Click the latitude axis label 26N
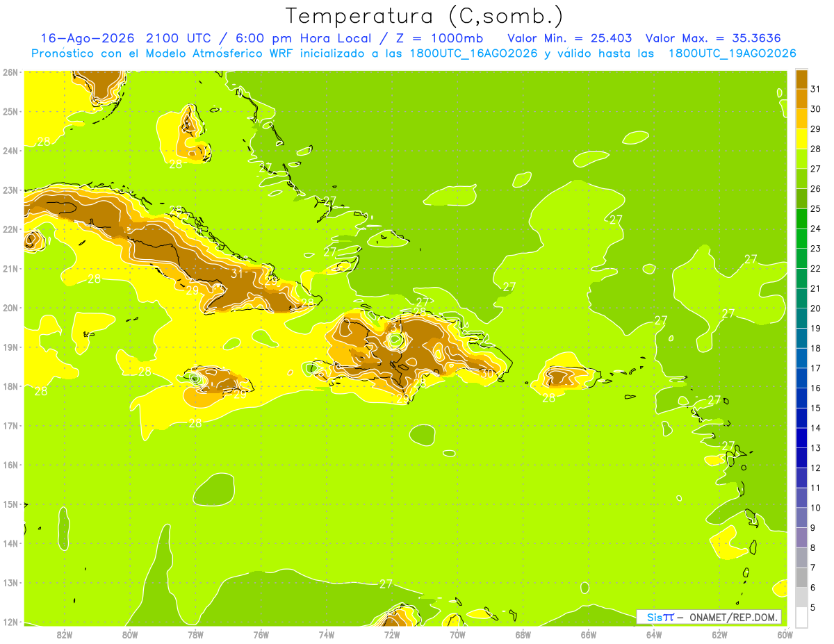Viewport: 834px width, 644px height. point(10,72)
